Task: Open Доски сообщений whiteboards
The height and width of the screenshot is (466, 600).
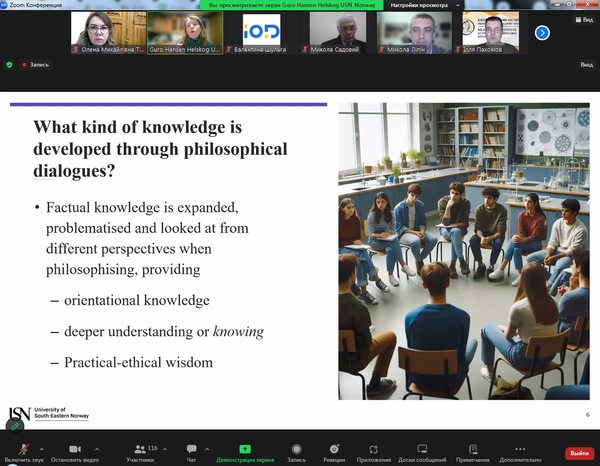Action: pyautogui.click(x=420, y=449)
